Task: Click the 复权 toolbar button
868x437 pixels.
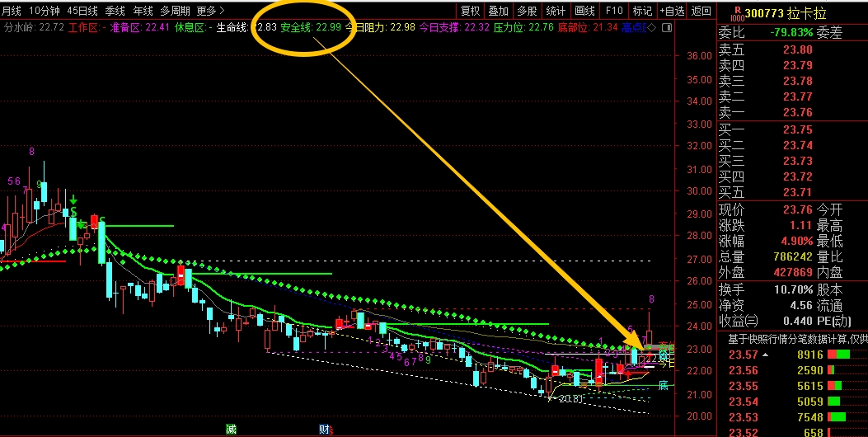Action: point(471,11)
